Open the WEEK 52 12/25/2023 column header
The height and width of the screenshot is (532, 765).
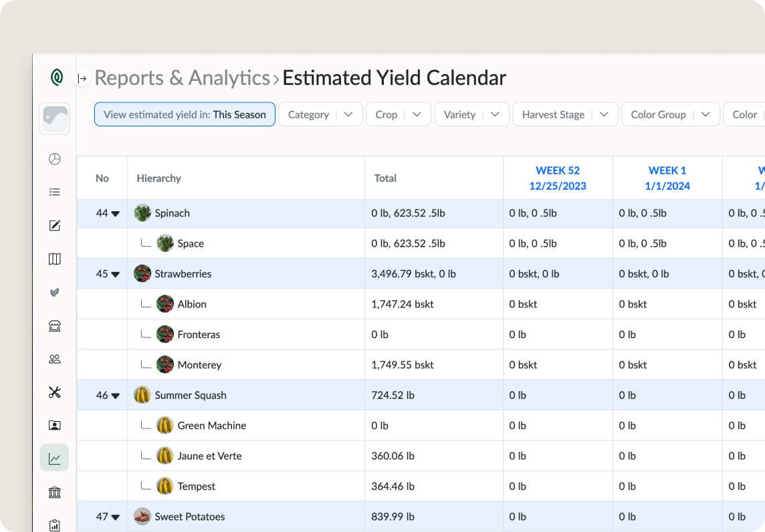pyautogui.click(x=558, y=178)
